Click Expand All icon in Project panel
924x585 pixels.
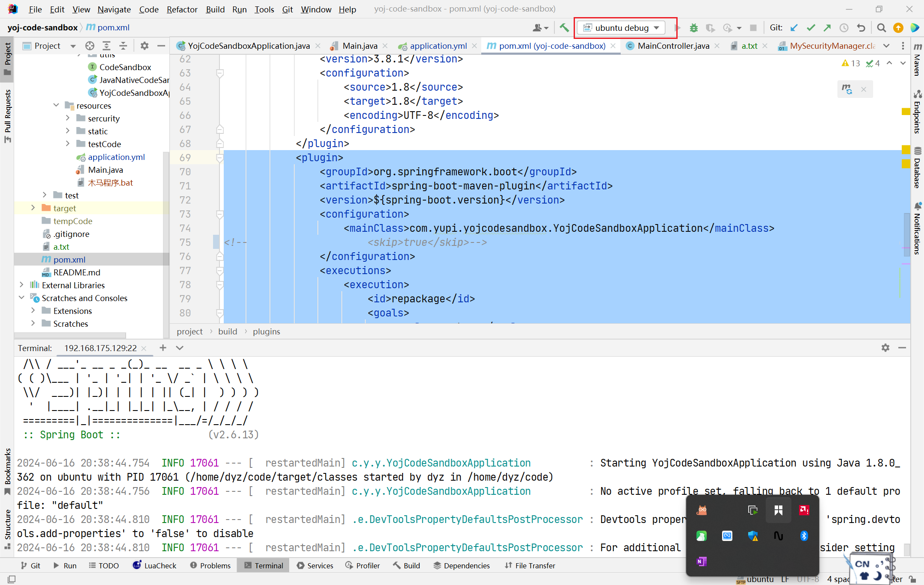pos(107,46)
